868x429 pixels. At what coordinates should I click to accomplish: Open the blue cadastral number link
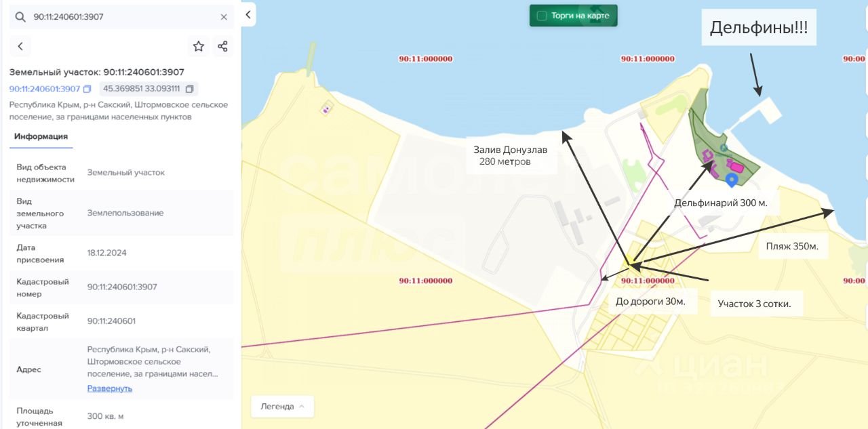pyautogui.click(x=45, y=89)
